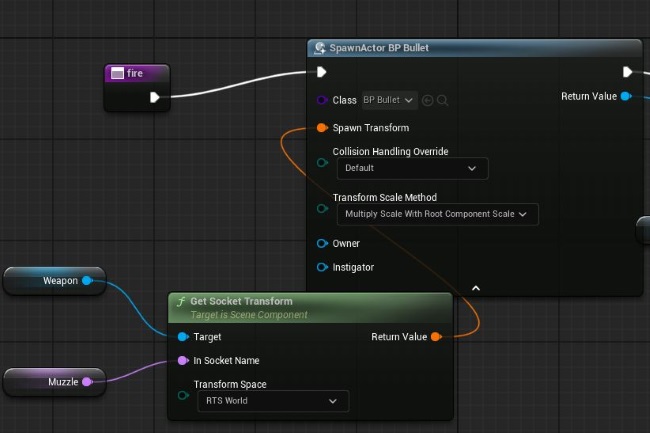Viewport: 650px width, 433px height.
Task: Click the Instigator input pin
Action: 322,267
